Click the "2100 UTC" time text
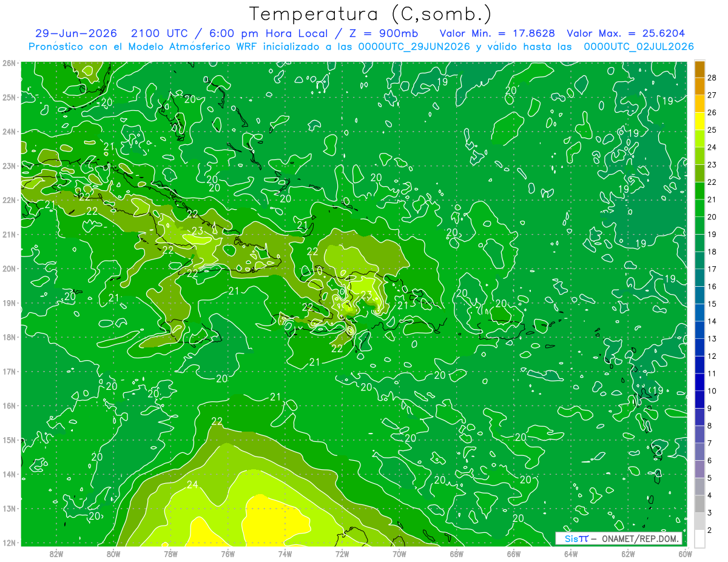Image resolution: width=728 pixels, height=562 pixels. tap(159, 33)
